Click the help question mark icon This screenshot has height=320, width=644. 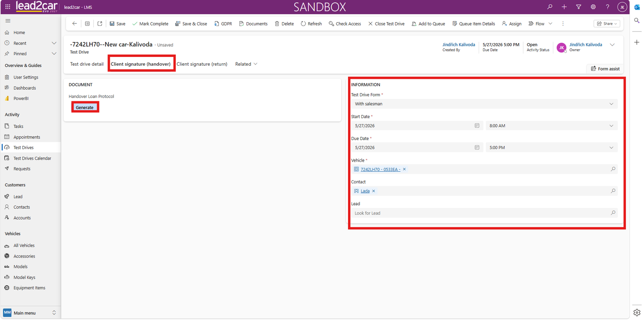click(608, 7)
